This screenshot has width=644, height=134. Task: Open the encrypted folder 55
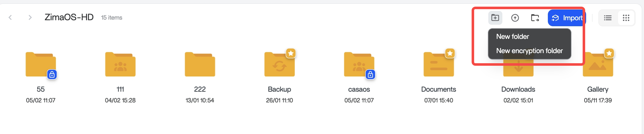pos(40,65)
